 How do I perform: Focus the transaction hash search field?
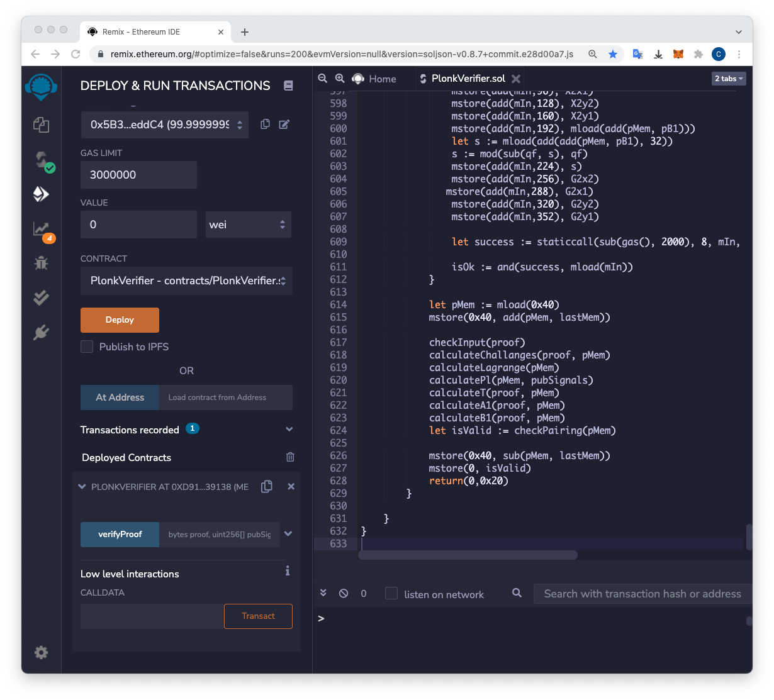tap(642, 594)
